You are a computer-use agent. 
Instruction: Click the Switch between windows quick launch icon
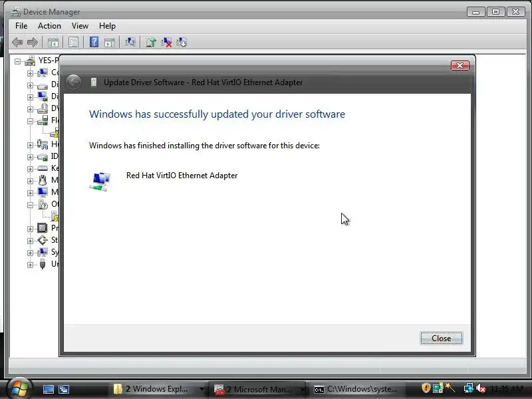pos(64,389)
